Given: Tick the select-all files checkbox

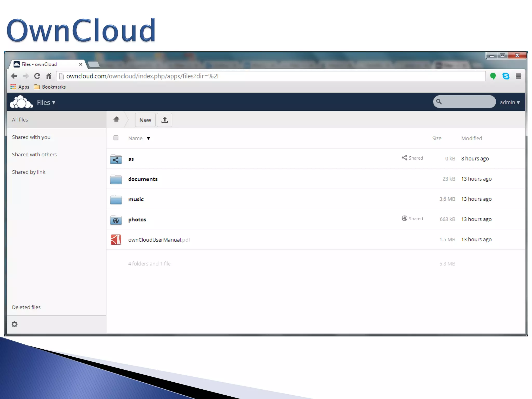Looking at the screenshot, I should (116, 138).
